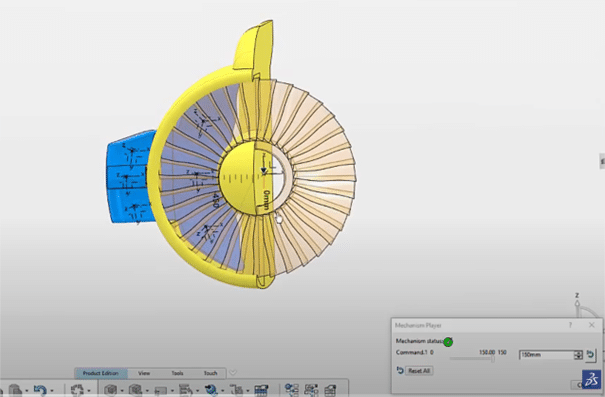Image resolution: width=605 pixels, height=397 pixels.
Task: Open the View tab
Action: pos(144,373)
